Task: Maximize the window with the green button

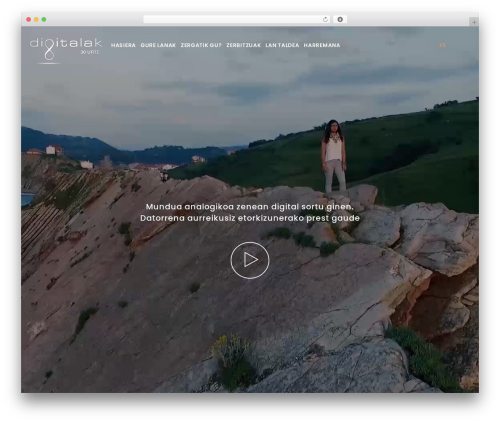Action: [x=44, y=19]
